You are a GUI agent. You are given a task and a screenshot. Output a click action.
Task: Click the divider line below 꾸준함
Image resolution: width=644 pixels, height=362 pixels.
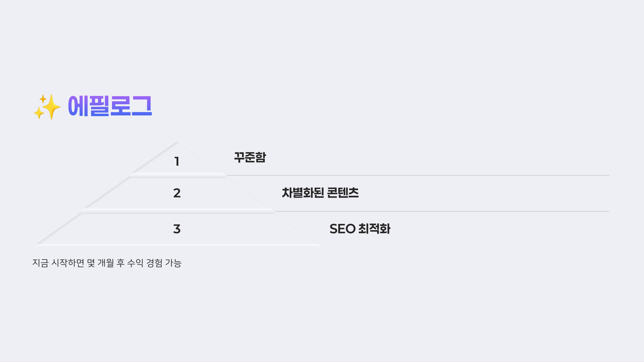418,175
